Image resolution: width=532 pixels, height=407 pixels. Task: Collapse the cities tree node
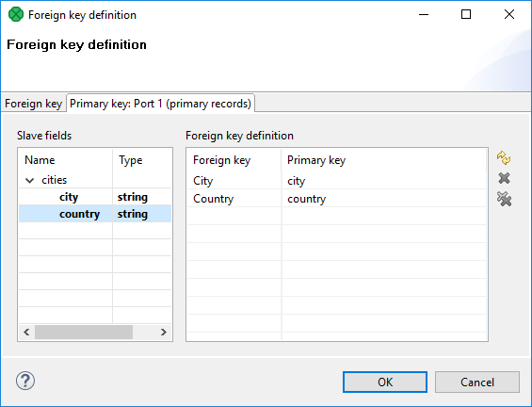coord(30,180)
